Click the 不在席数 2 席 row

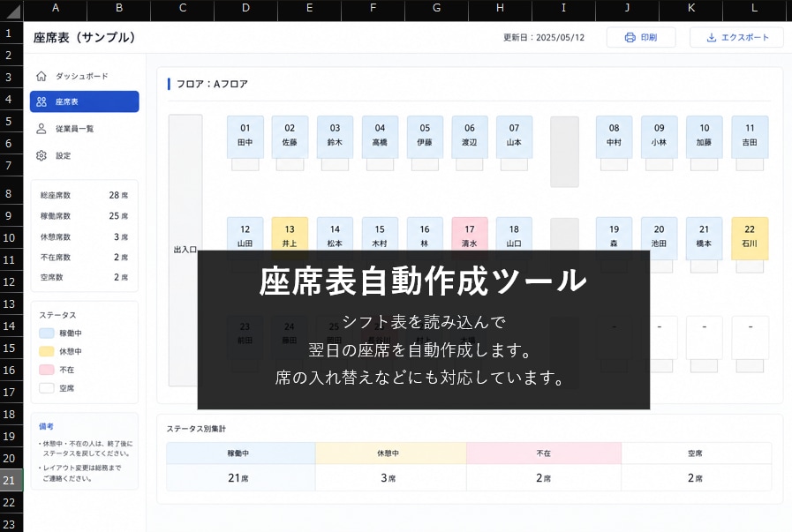coord(85,257)
